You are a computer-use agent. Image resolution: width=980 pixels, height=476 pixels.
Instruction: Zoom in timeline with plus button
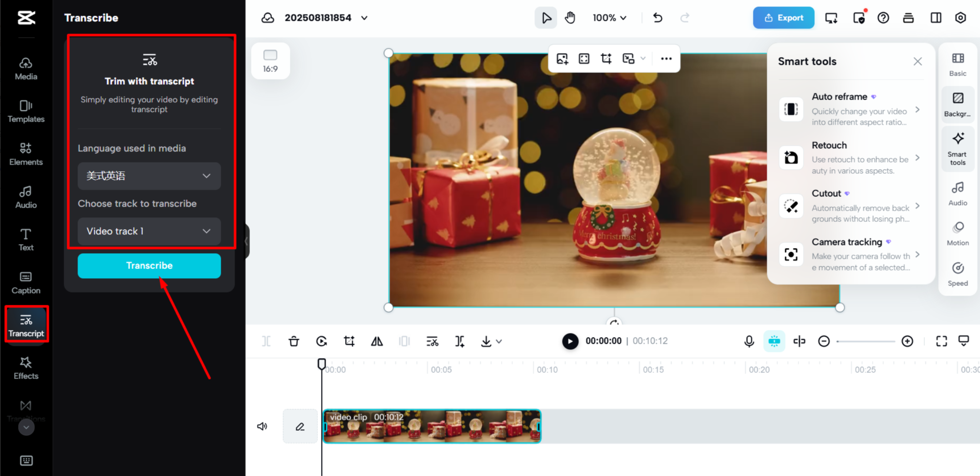907,341
